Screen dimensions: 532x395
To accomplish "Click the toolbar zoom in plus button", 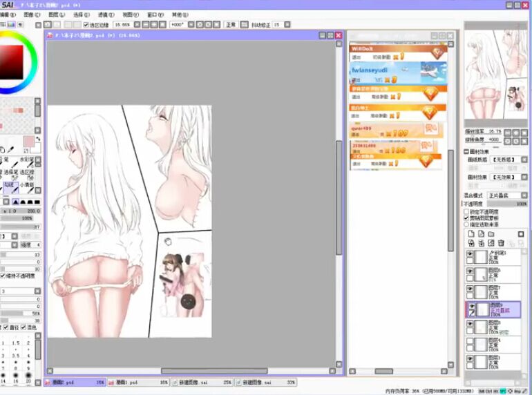I will point(154,24).
